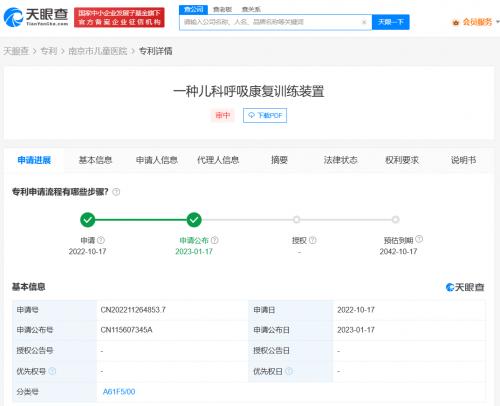
Task: Select the 权利要求 tab
Action: (x=402, y=160)
